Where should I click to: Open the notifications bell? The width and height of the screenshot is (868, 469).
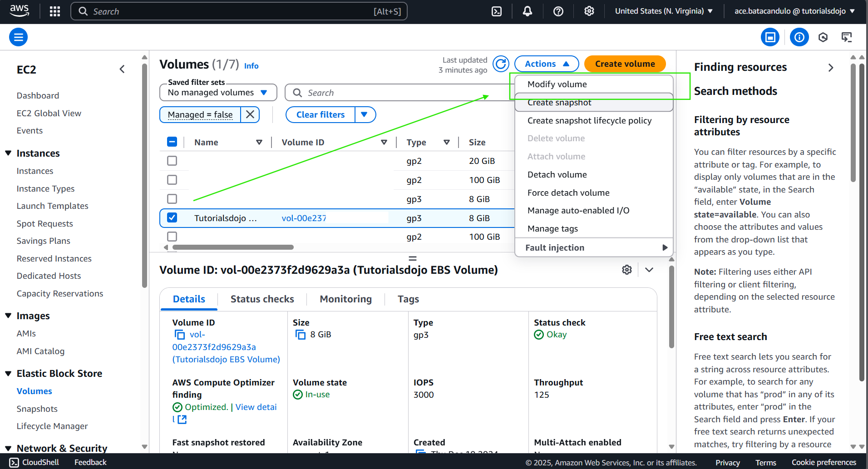(528, 11)
